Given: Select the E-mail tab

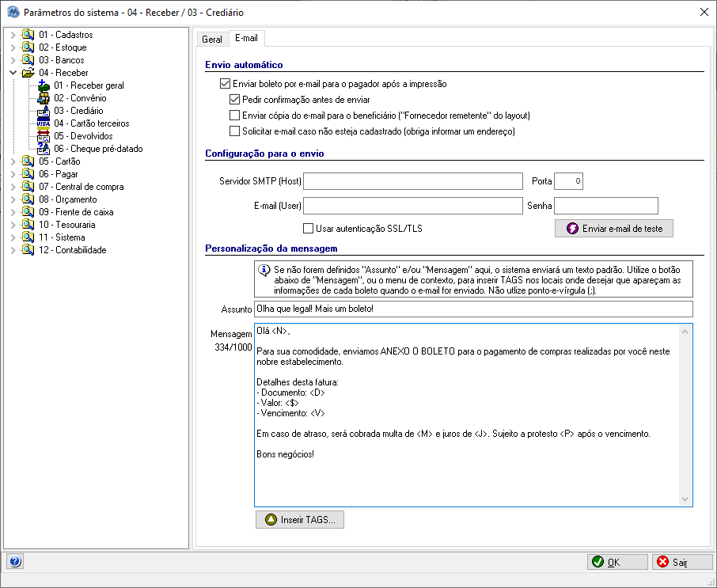Looking at the screenshot, I should click(x=246, y=38).
